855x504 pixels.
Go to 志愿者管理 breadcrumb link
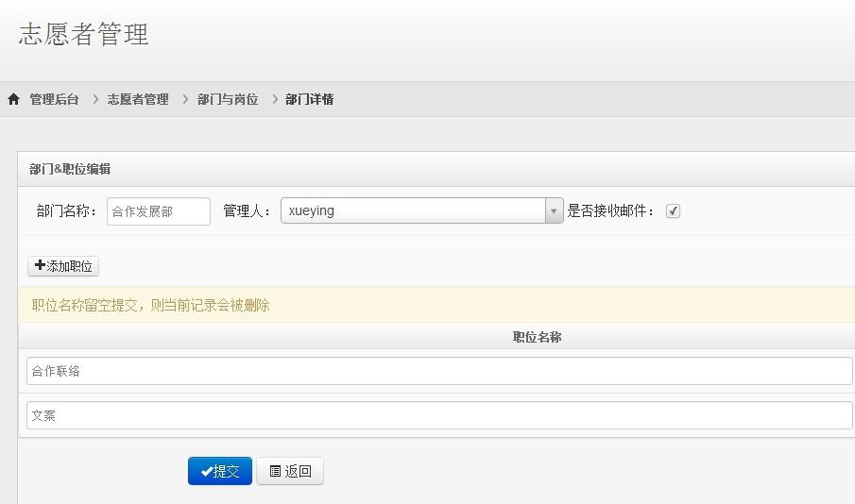(138, 99)
